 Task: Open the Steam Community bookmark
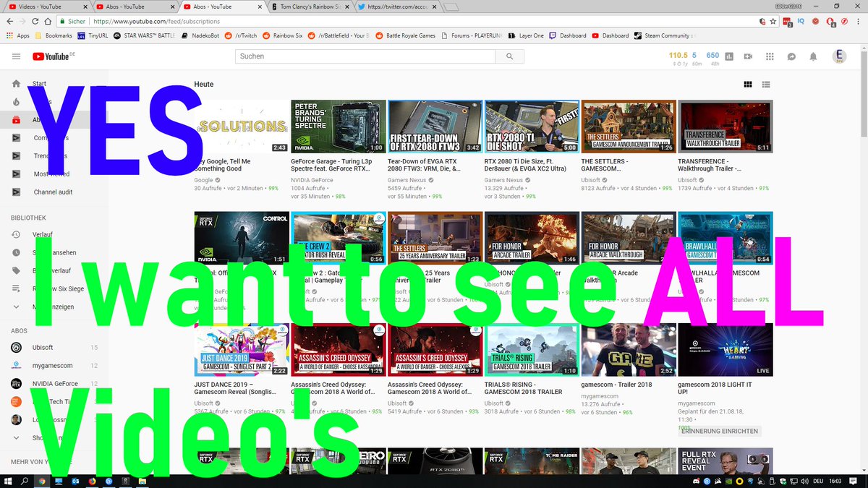(x=664, y=35)
